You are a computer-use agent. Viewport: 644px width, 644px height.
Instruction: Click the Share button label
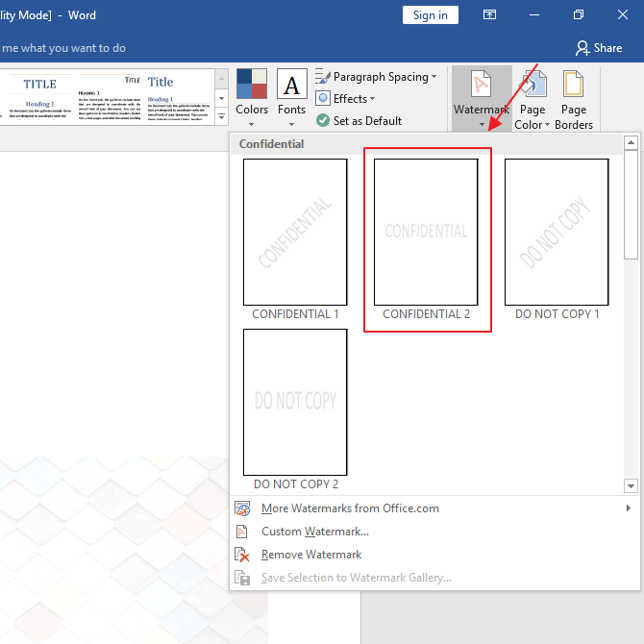tap(607, 48)
